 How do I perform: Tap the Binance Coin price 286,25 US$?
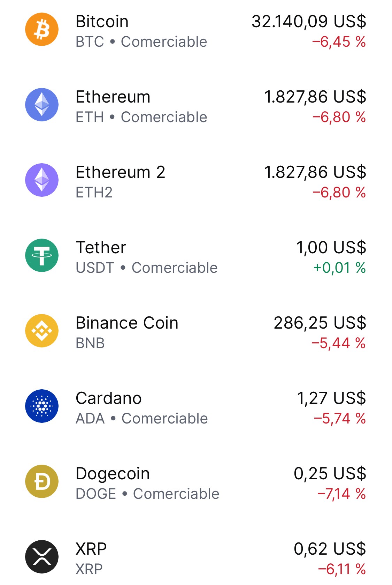(320, 323)
